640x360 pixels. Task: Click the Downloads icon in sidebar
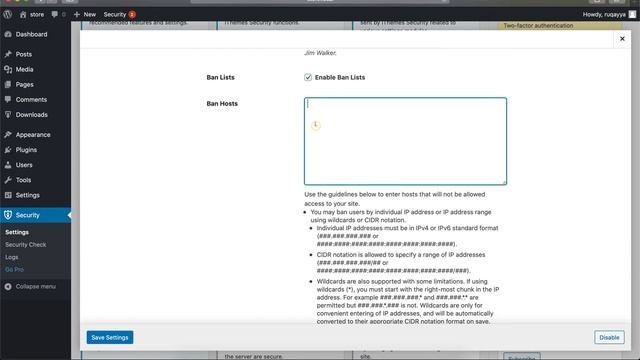click(x=8, y=115)
